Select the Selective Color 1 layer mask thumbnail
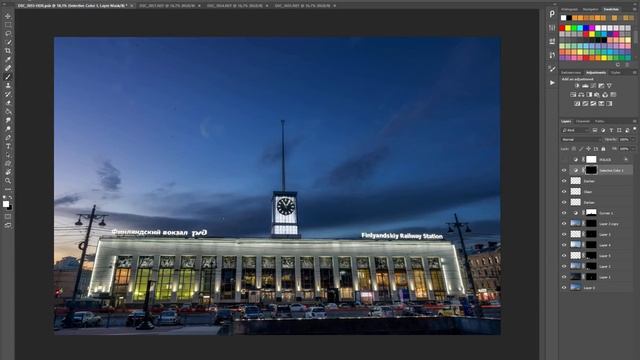This screenshot has width=640, height=360. (x=591, y=170)
